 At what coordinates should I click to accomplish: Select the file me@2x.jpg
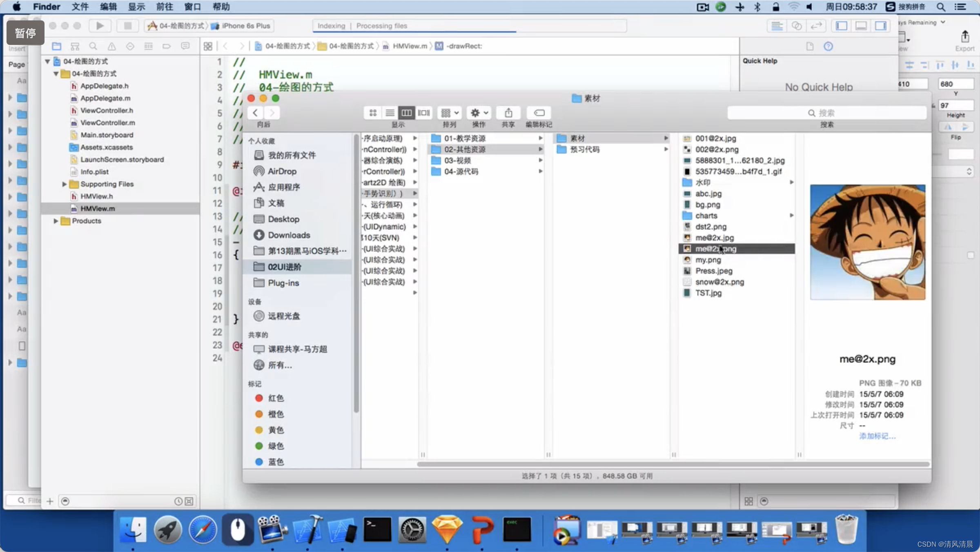coord(715,237)
